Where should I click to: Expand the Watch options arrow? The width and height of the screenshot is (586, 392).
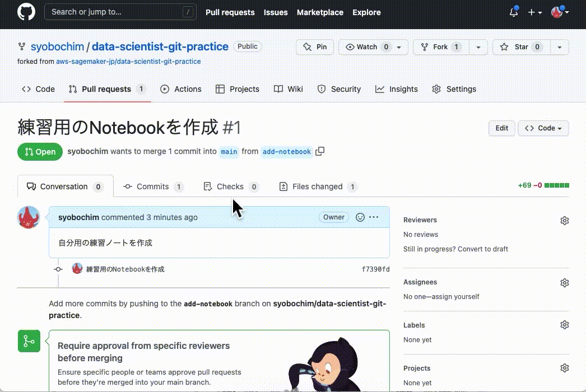pyautogui.click(x=399, y=47)
